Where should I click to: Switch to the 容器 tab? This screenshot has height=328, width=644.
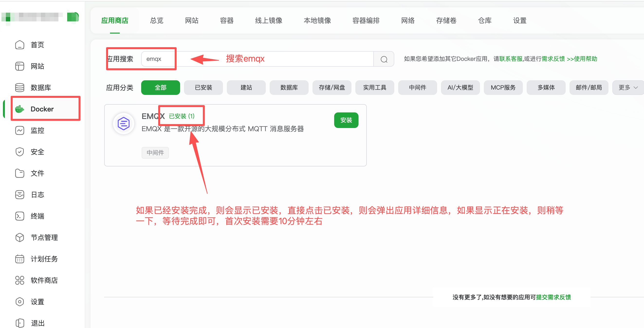click(227, 20)
